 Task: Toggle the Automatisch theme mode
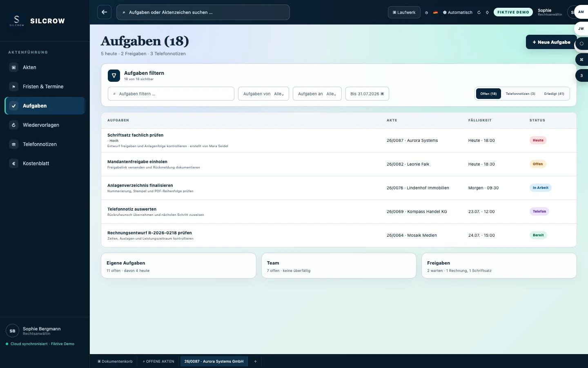(458, 13)
